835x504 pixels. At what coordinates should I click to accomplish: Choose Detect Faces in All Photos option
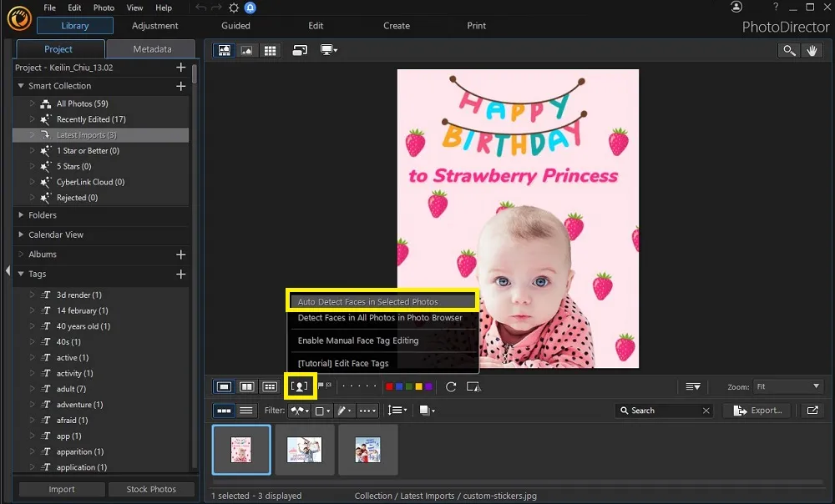point(380,318)
